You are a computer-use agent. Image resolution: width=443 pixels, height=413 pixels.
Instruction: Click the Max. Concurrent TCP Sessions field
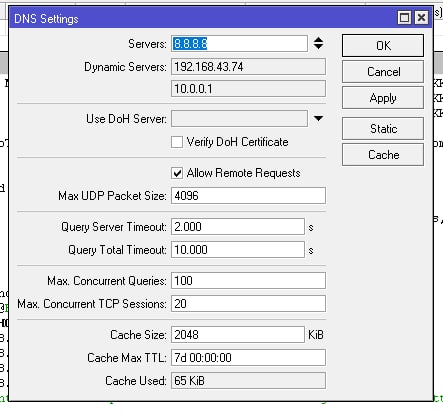[x=248, y=304]
